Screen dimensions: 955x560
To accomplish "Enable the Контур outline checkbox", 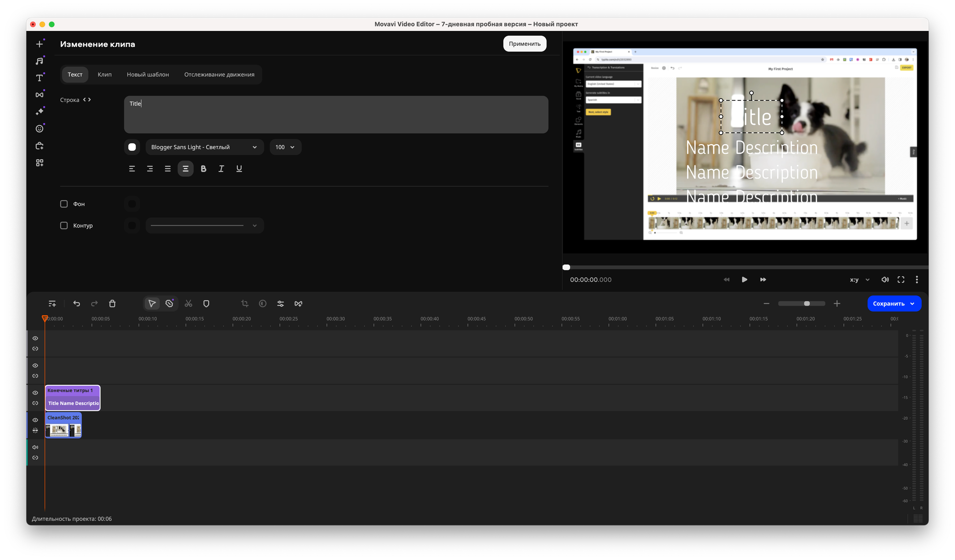I will [x=64, y=225].
